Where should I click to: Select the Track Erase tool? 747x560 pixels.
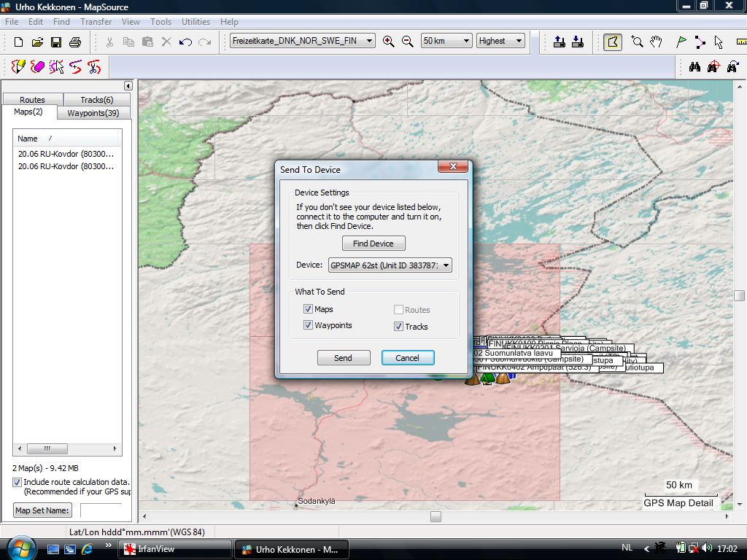coord(38,67)
